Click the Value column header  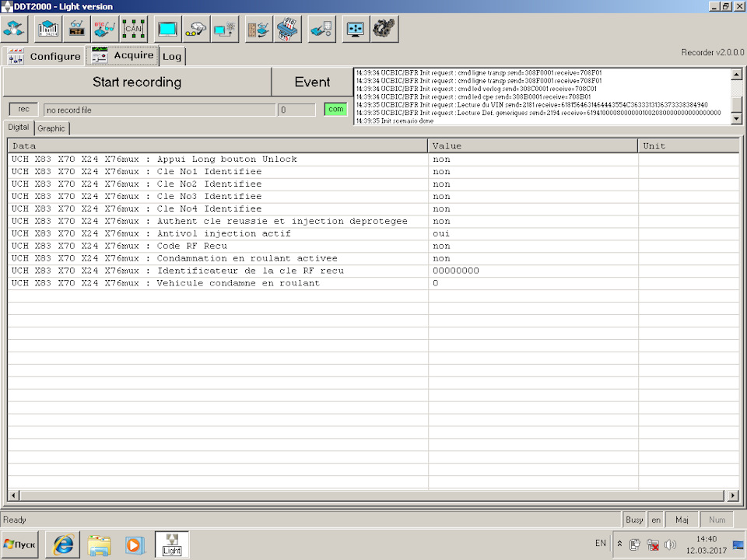point(532,145)
